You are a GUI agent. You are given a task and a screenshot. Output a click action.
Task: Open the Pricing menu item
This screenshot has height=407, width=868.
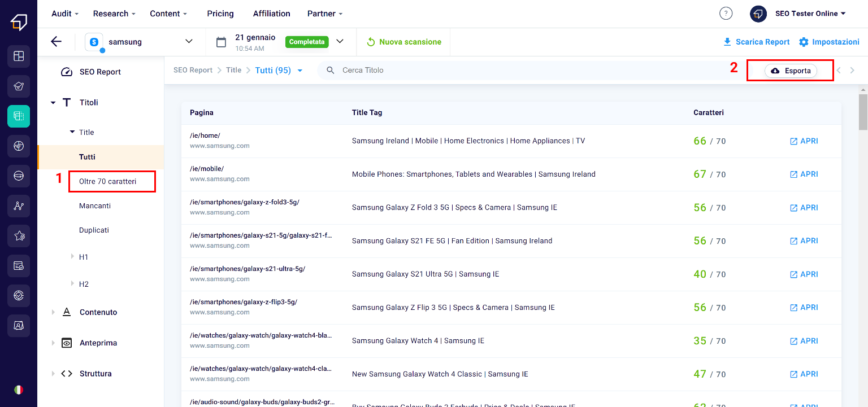[x=220, y=14]
